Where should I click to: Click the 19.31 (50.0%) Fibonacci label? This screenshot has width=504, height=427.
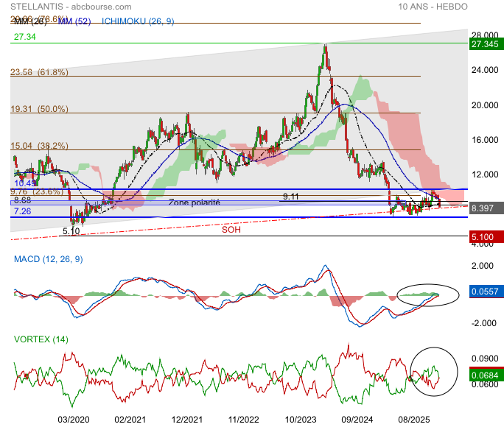coord(39,109)
